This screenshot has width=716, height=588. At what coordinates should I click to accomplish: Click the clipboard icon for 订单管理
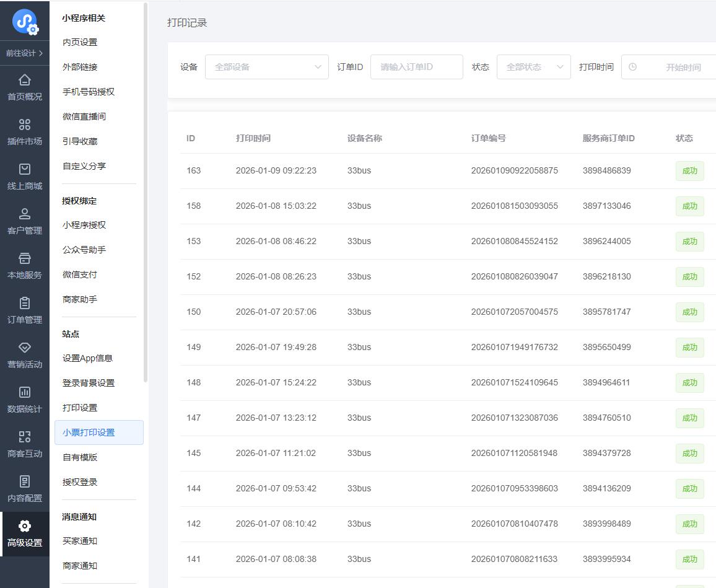(x=25, y=303)
